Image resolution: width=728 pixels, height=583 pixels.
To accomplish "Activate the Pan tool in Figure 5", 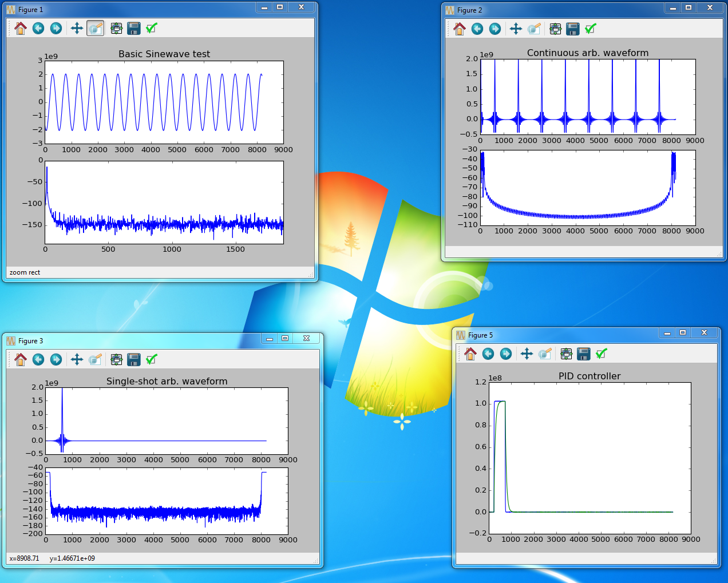I will coord(527,354).
